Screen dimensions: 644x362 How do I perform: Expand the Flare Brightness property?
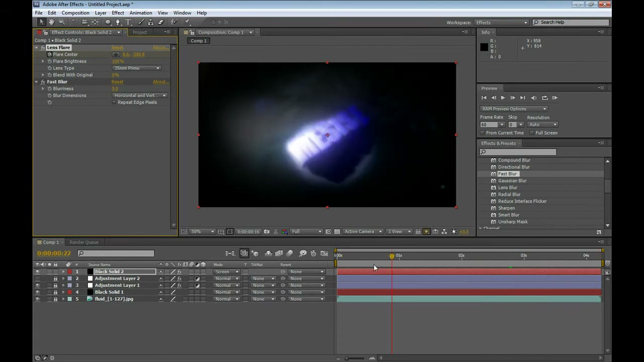point(43,61)
